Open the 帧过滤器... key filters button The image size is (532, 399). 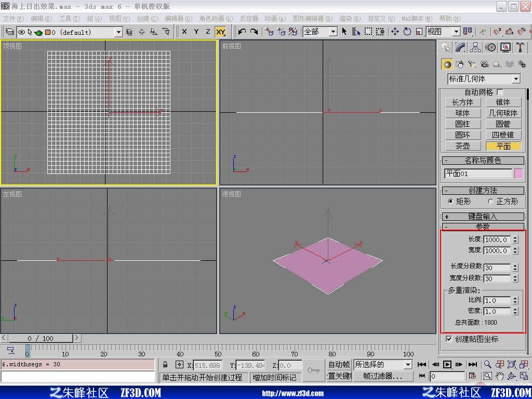tap(383, 376)
